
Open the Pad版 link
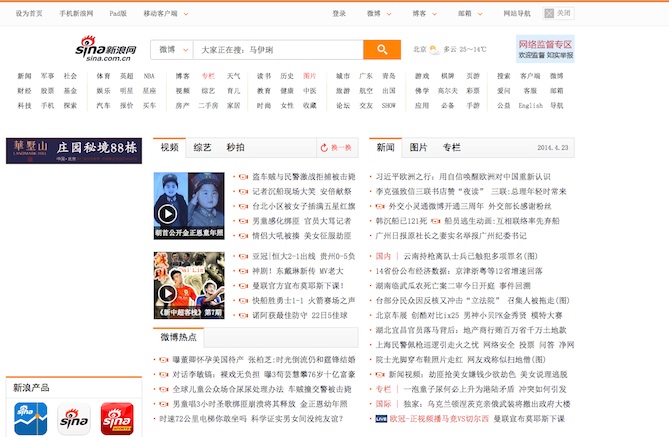pos(118,14)
